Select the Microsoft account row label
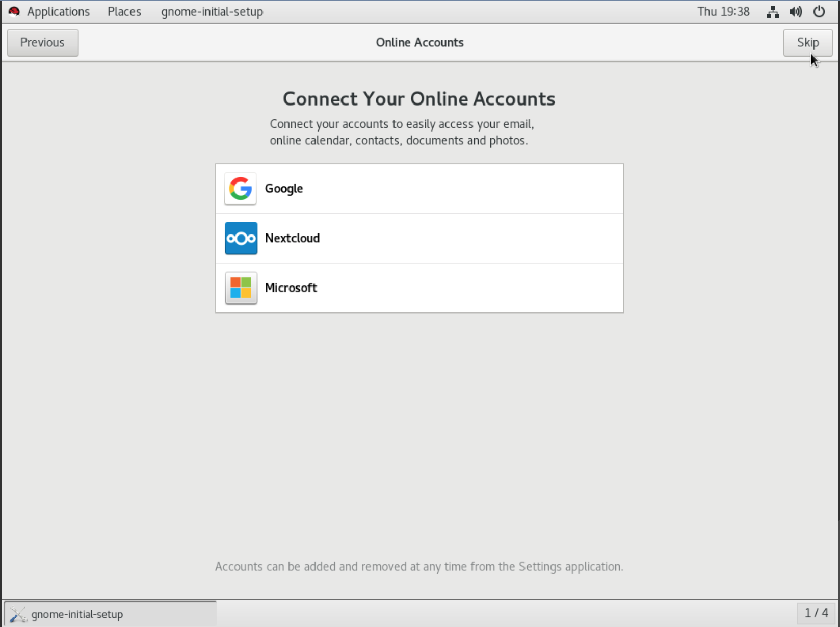The width and height of the screenshot is (840, 627). point(291,288)
